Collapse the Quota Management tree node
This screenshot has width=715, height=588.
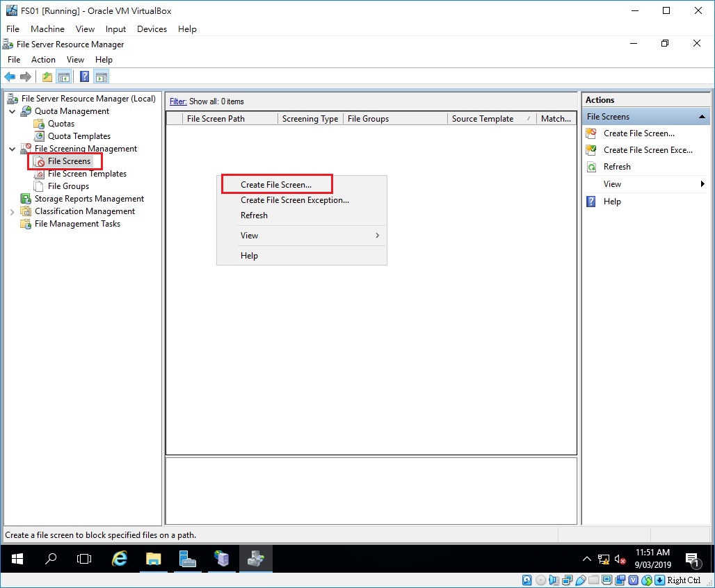(x=12, y=111)
